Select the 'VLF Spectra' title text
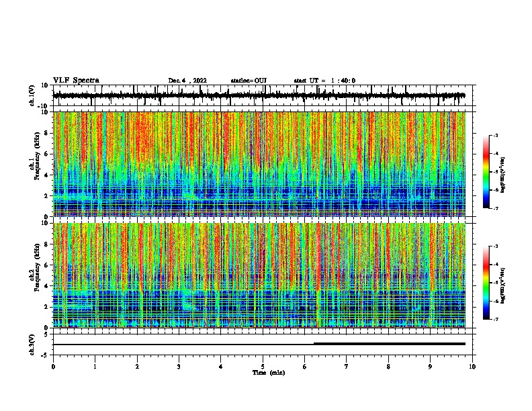The height and width of the screenshot is (411, 532). coord(76,81)
